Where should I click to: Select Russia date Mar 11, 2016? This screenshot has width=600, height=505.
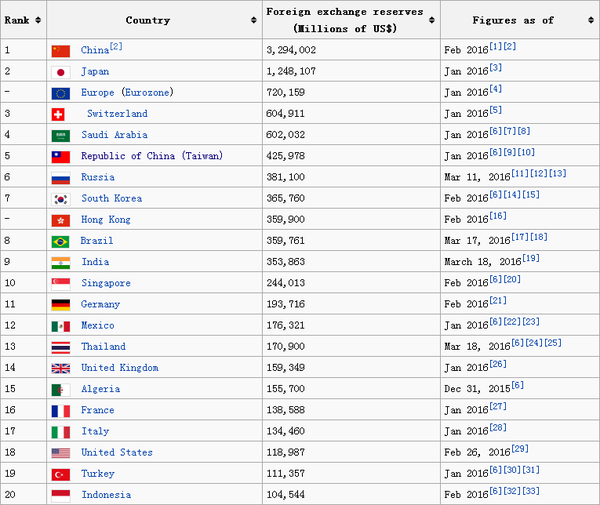tap(477, 177)
